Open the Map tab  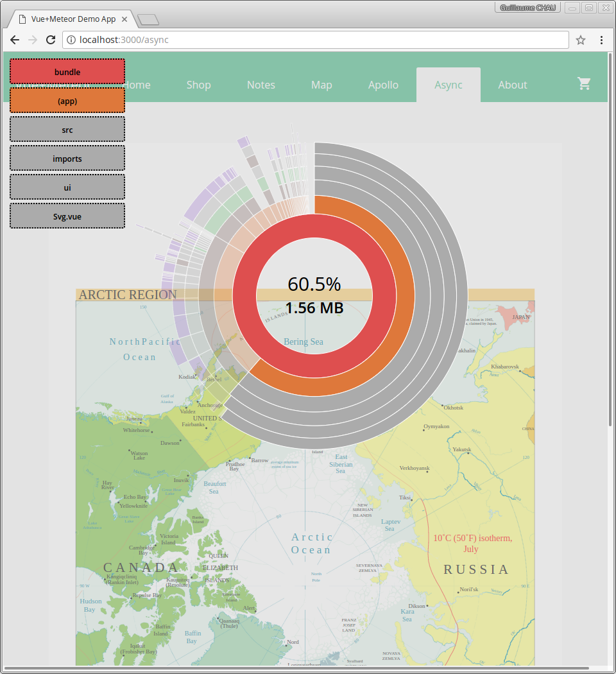321,85
